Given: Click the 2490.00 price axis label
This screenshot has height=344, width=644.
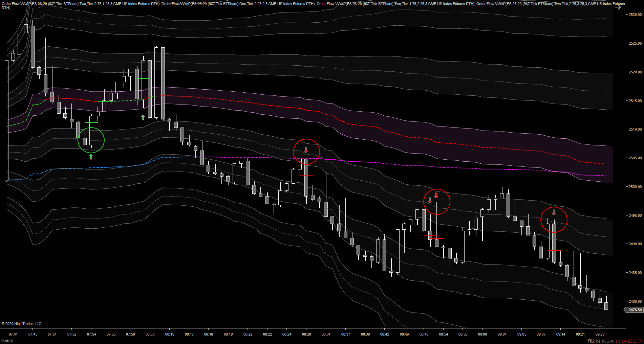Looking at the screenshot, I should (x=635, y=244).
